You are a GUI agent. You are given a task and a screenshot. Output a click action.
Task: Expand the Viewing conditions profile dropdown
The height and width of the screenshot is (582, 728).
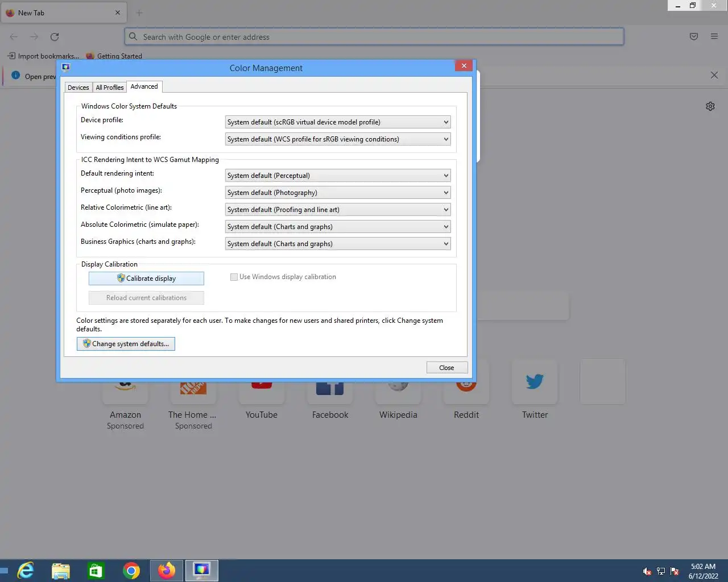pos(338,139)
